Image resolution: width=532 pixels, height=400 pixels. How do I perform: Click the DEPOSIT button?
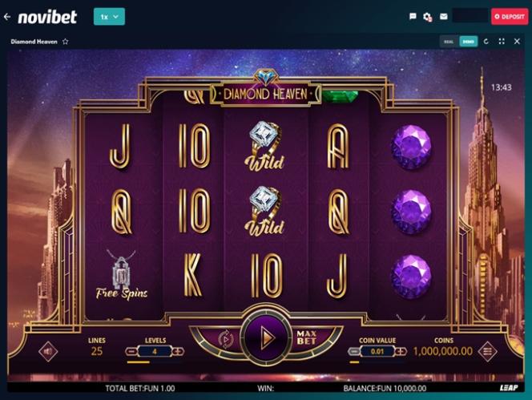point(510,16)
